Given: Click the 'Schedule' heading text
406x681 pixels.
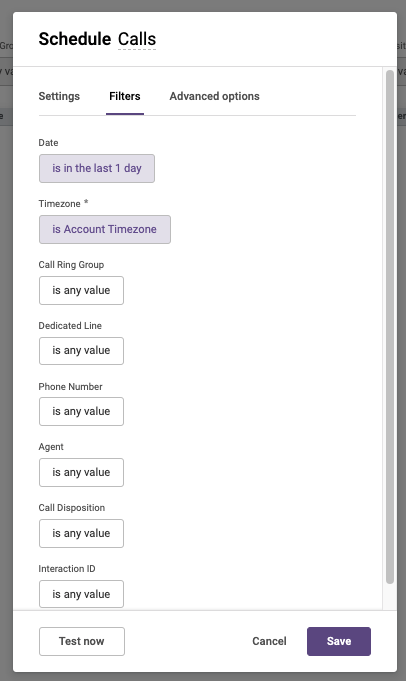Looking at the screenshot, I should (x=75, y=39).
